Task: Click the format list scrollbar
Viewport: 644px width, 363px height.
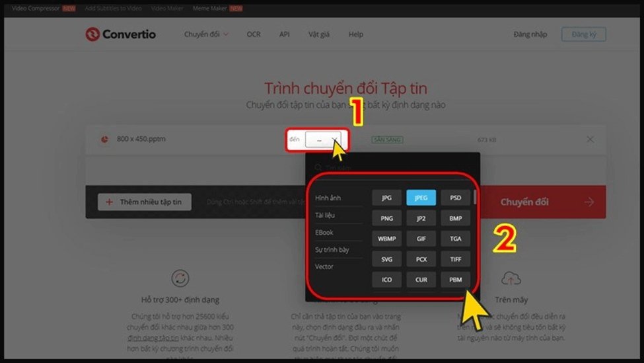Action: click(x=475, y=197)
